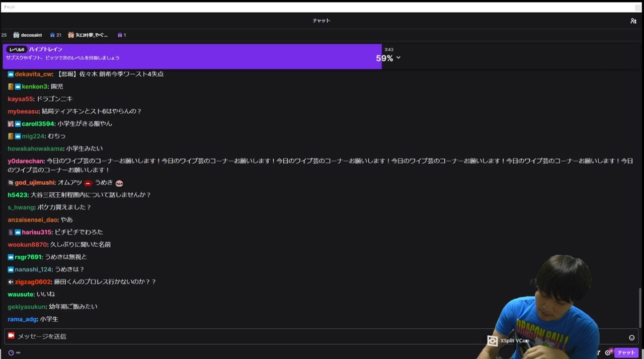Click the badge beside god_ujimushi

click(11, 183)
